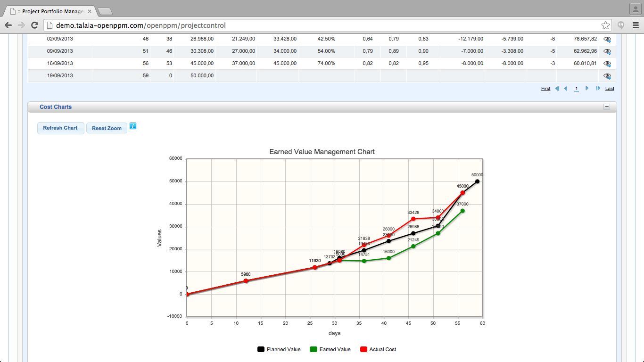Open the Chrome menu
This screenshot has width=644, height=362.
(636, 25)
